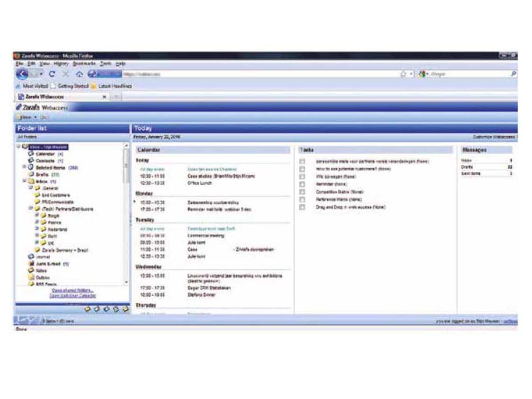Collapse the Partners/Distributors folder
Screen dimensions: 532x399
coord(30,208)
